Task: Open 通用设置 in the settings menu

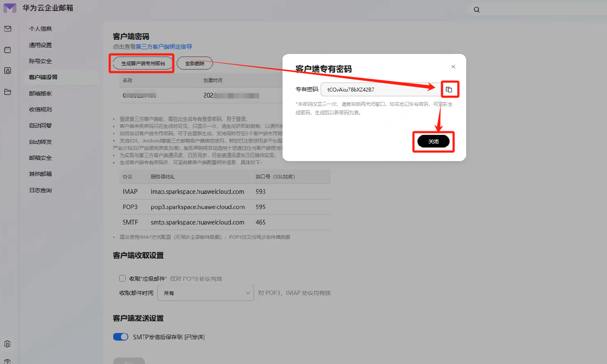Action: pos(40,45)
